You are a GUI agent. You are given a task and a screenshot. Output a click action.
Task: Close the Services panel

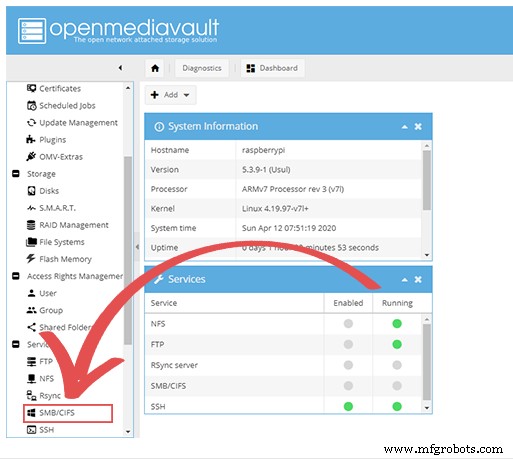[x=418, y=279]
